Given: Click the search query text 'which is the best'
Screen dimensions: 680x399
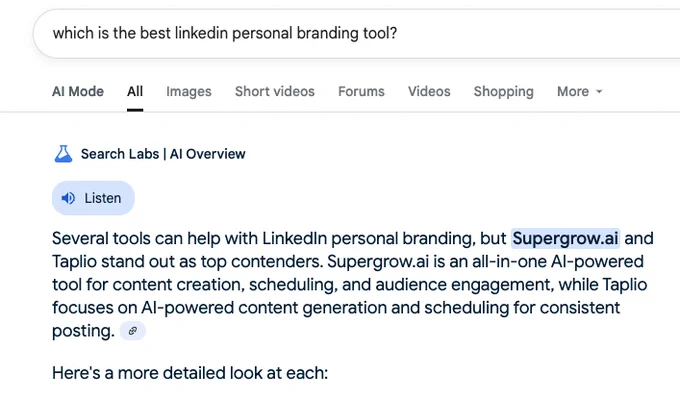Looking at the screenshot, I should pos(111,33).
